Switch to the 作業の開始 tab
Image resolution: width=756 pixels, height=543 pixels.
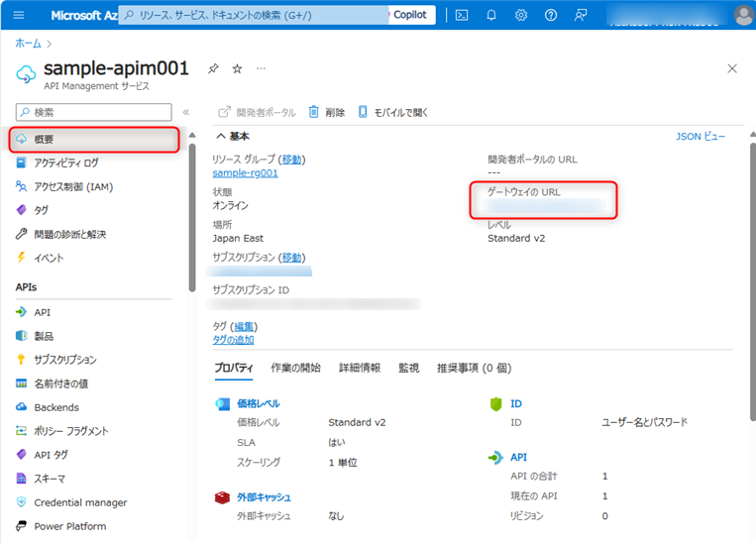coord(295,368)
